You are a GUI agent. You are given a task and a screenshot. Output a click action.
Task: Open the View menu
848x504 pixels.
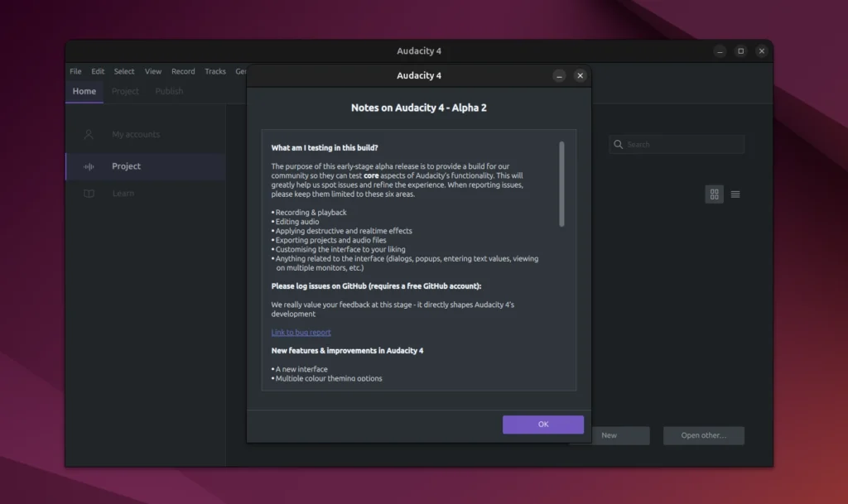click(x=152, y=71)
